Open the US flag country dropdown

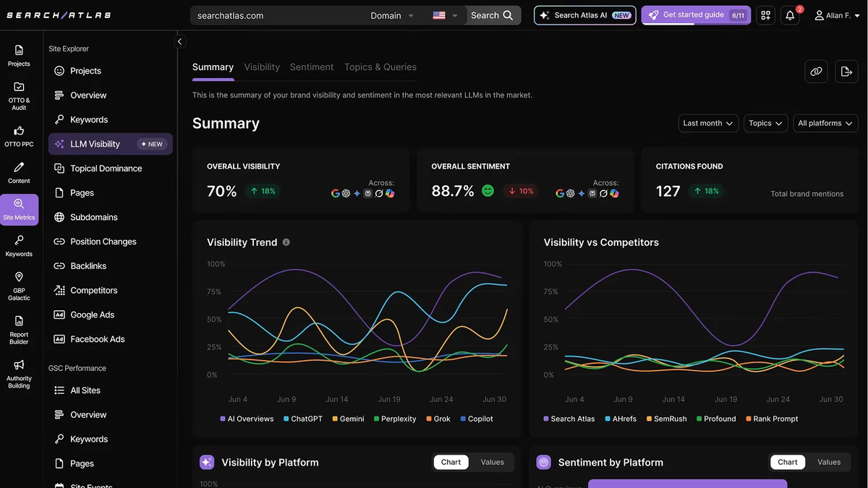pyautogui.click(x=446, y=15)
